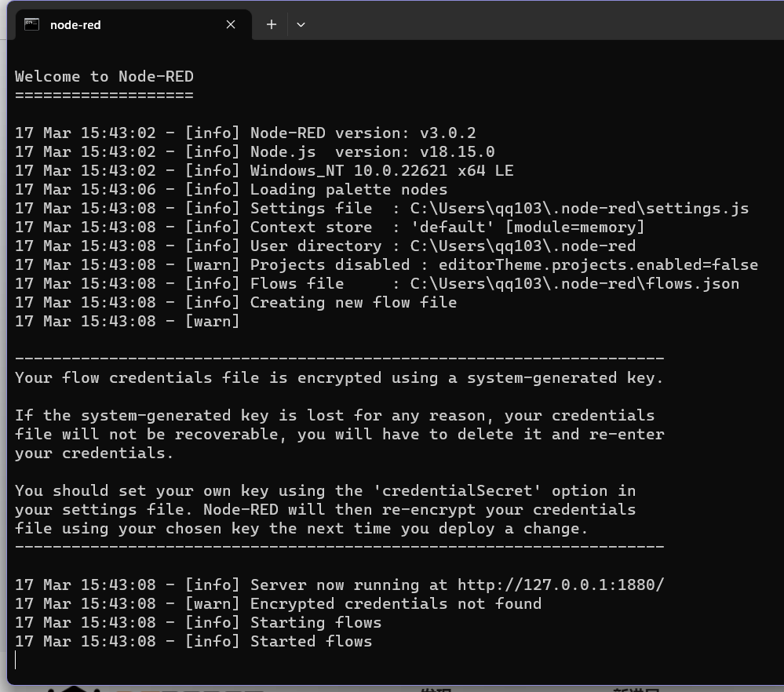Click the Projects disabled warning line
The width and height of the screenshot is (784, 692).
click(x=386, y=265)
